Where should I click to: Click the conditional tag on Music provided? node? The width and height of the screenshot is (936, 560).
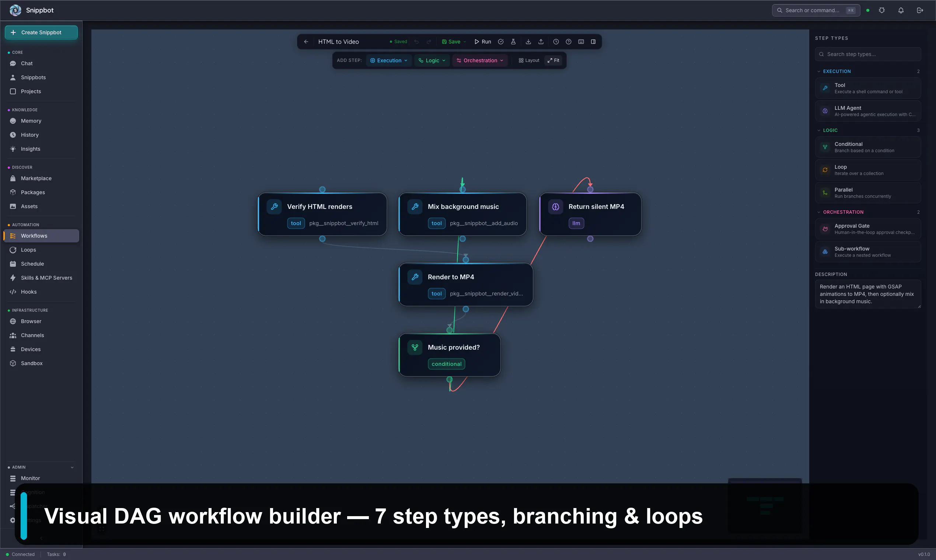coord(447,364)
